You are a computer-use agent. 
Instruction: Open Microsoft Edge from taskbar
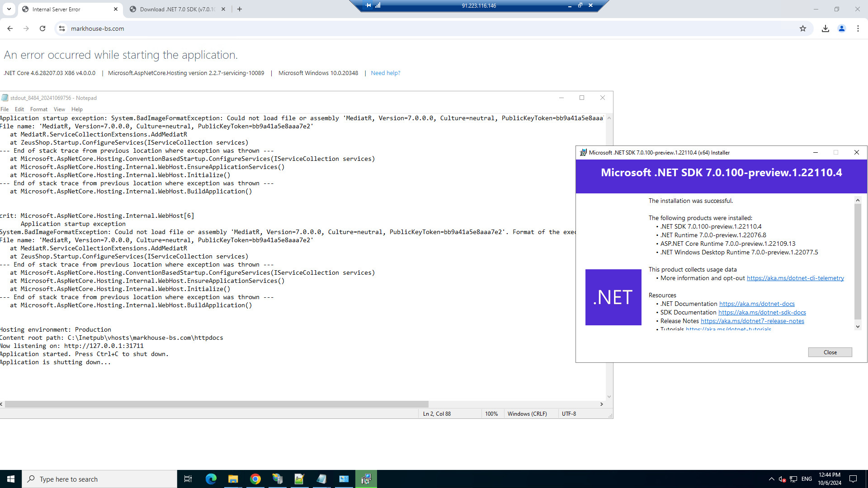point(211,479)
